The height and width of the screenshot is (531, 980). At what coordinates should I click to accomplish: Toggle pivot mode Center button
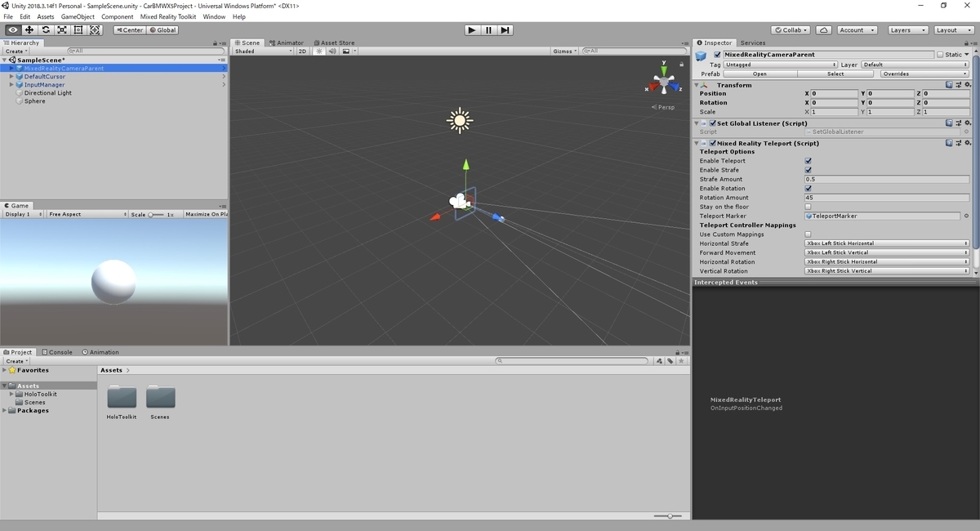[129, 30]
